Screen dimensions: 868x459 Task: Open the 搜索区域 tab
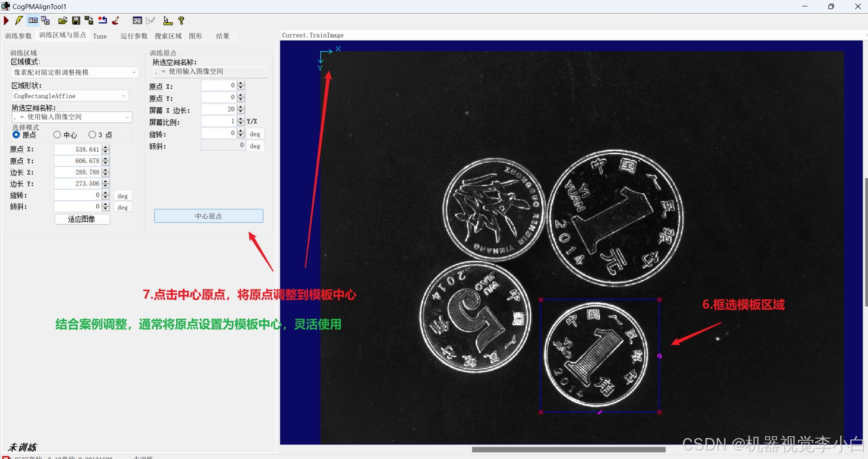pyautogui.click(x=168, y=36)
